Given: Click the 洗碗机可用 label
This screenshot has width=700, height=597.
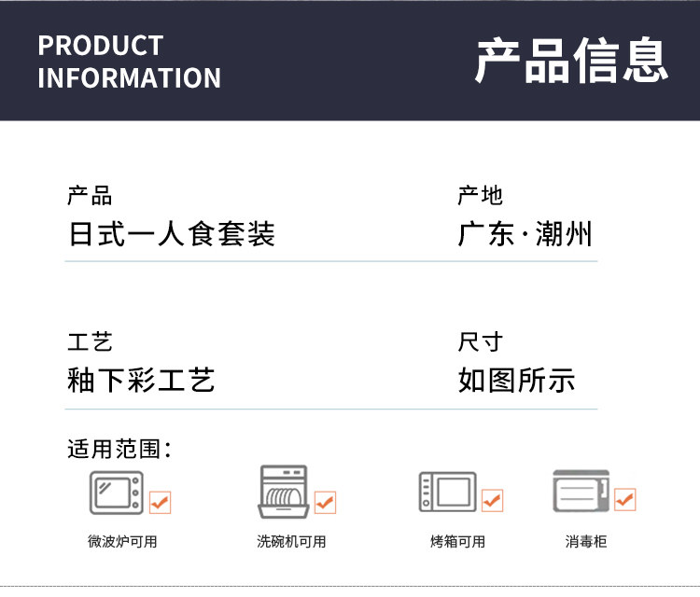Looking at the screenshot, I should tap(291, 541).
